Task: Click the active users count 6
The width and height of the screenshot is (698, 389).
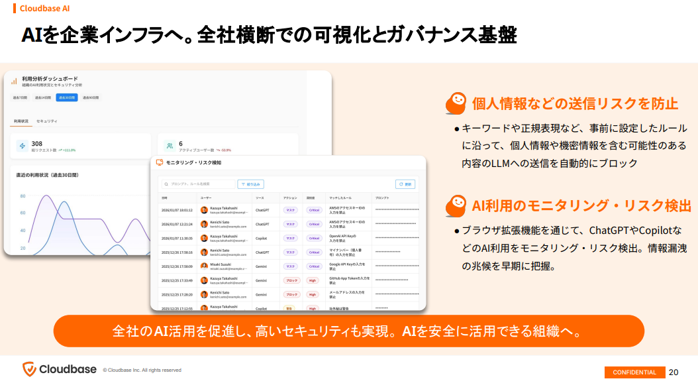Action: click(x=180, y=143)
